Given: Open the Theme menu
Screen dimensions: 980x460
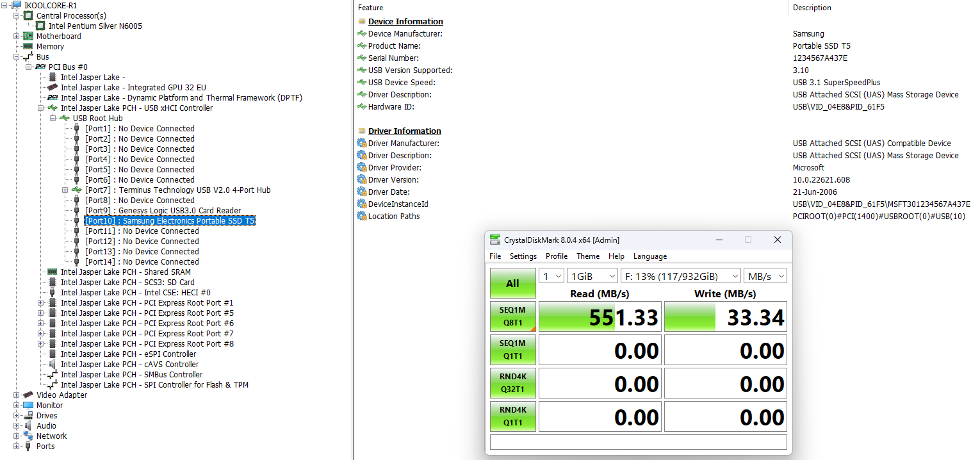Looking at the screenshot, I should [588, 256].
